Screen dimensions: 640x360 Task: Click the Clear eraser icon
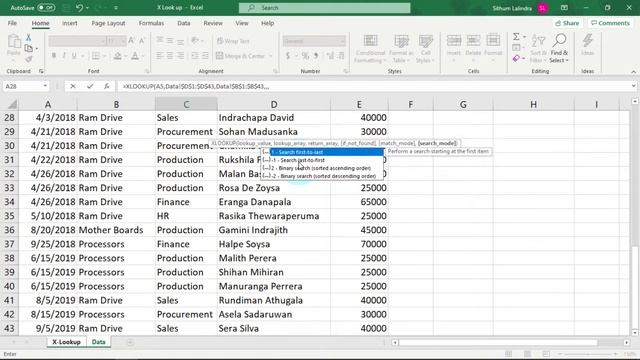(516, 59)
